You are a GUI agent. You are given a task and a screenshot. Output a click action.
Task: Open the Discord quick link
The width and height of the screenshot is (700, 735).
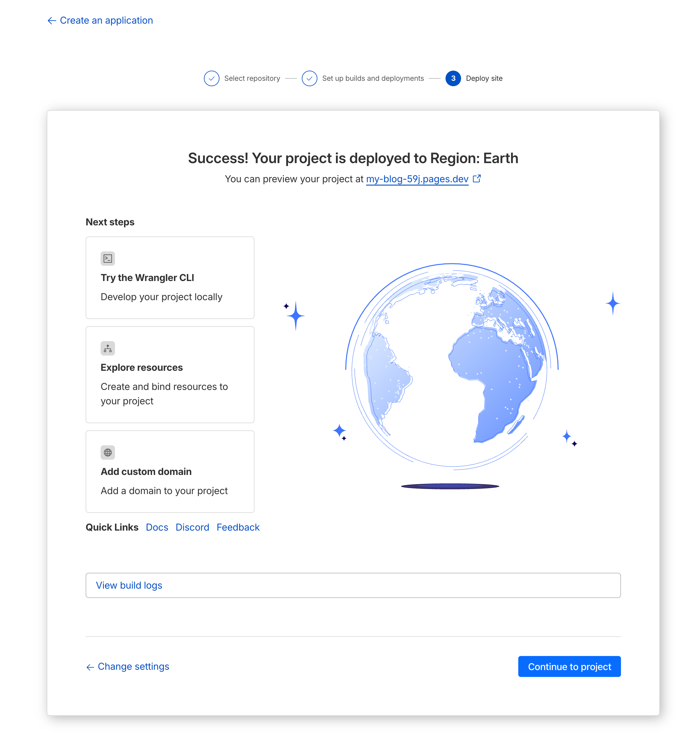192,527
